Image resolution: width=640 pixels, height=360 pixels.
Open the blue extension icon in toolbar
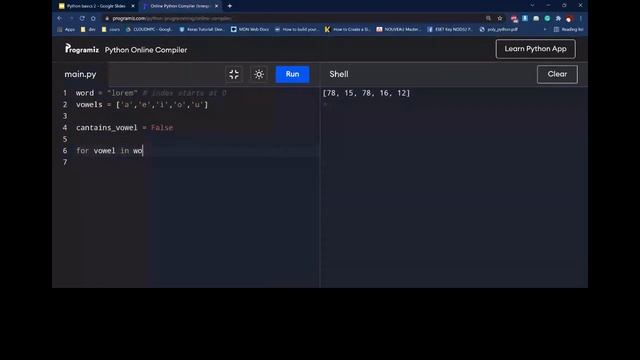[x=525, y=18]
